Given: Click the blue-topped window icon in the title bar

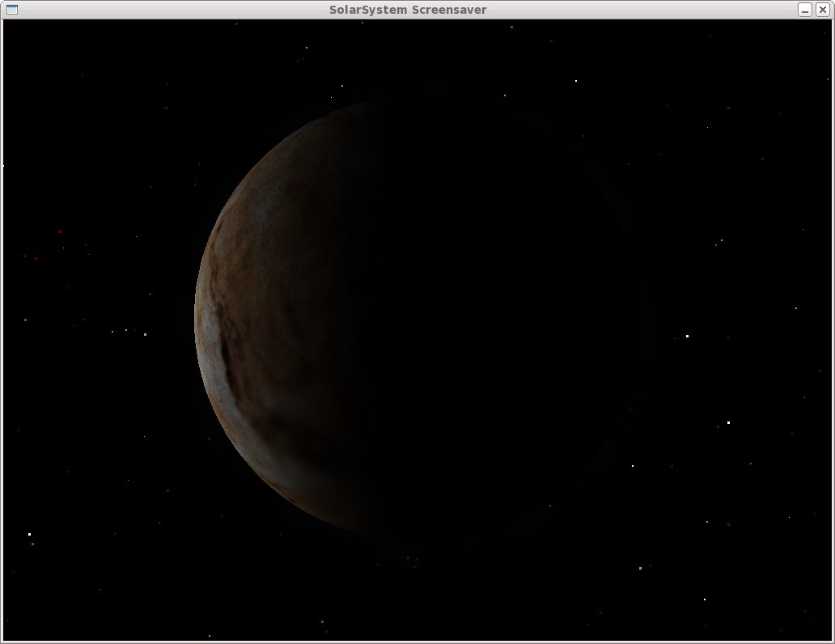Looking at the screenshot, I should (11, 10).
